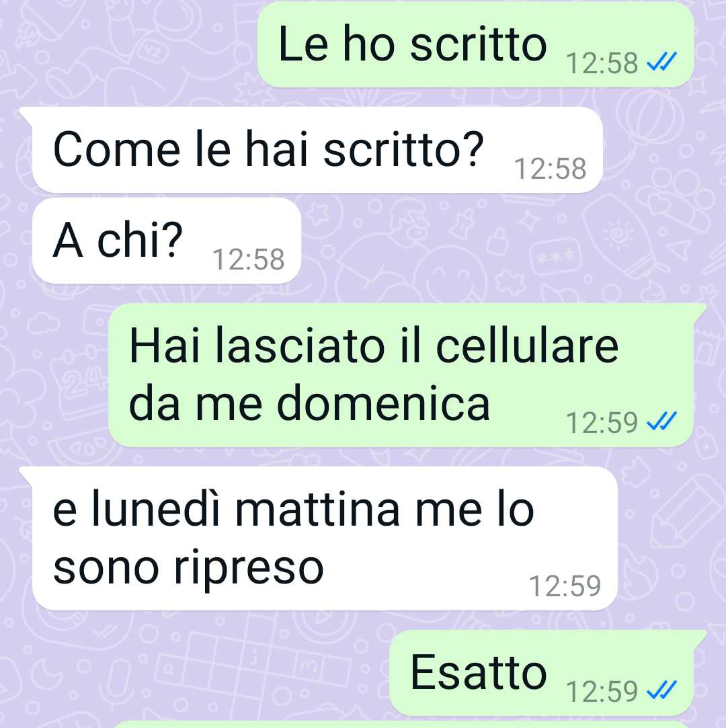This screenshot has width=726, height=728.
Task: Tap the word 'domenica' in green message
Action: (x=383, y=403)
